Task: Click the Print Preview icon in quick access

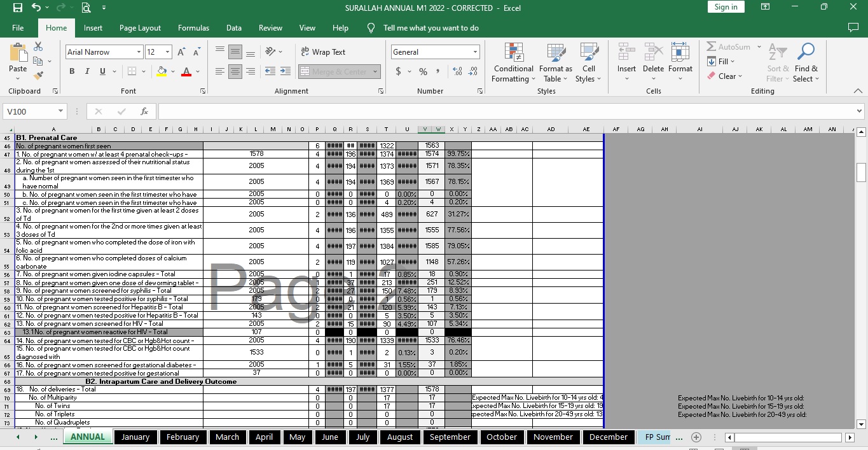Action: [86, 8]
